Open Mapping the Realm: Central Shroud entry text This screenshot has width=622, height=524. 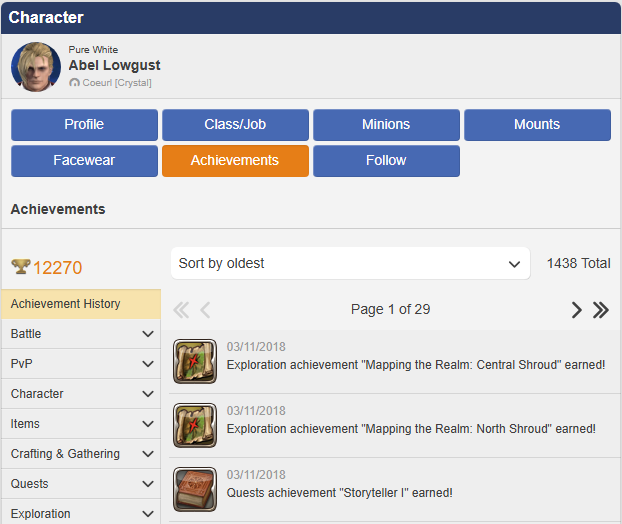(416, 365)
